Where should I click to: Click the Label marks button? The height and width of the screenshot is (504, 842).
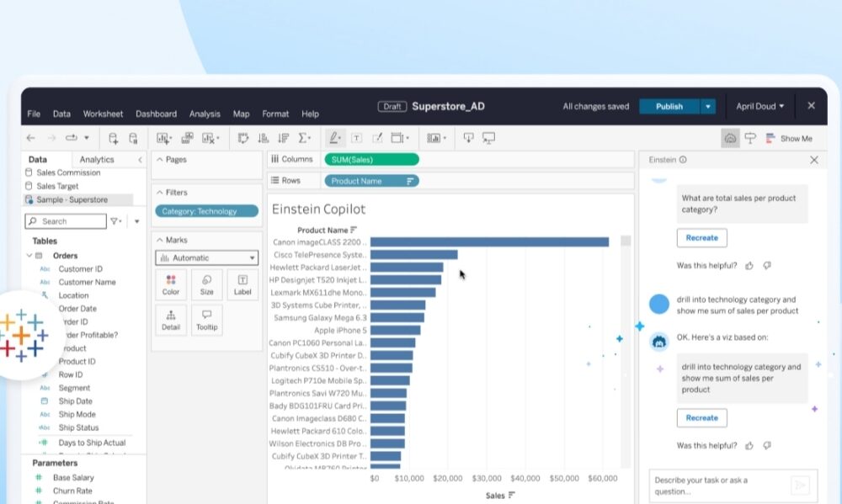242,285
